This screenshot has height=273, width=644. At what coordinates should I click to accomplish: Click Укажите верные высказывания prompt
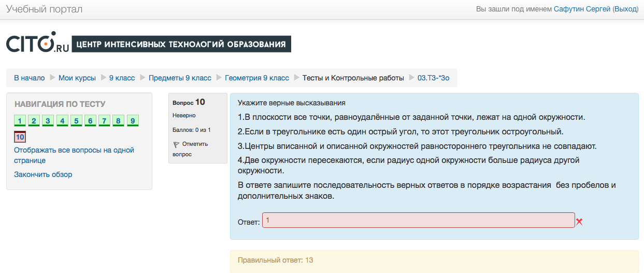pos(292,103)
